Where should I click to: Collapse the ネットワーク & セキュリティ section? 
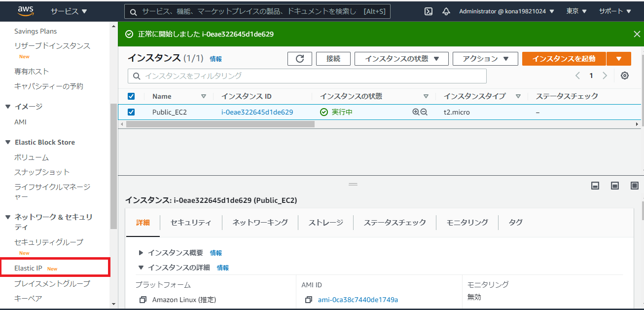[x=8, y=217]
